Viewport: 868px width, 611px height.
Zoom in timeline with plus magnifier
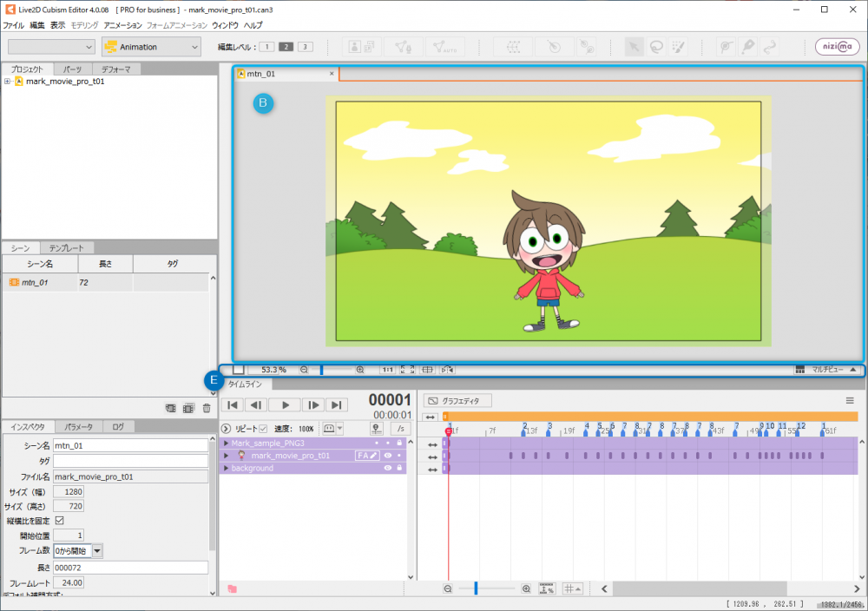527,588
